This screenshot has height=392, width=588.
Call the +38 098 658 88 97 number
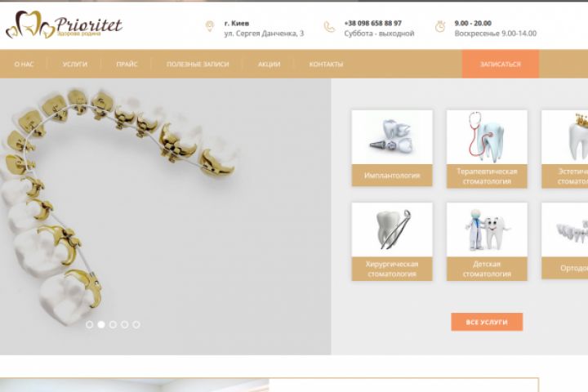[x=372, y=23]
